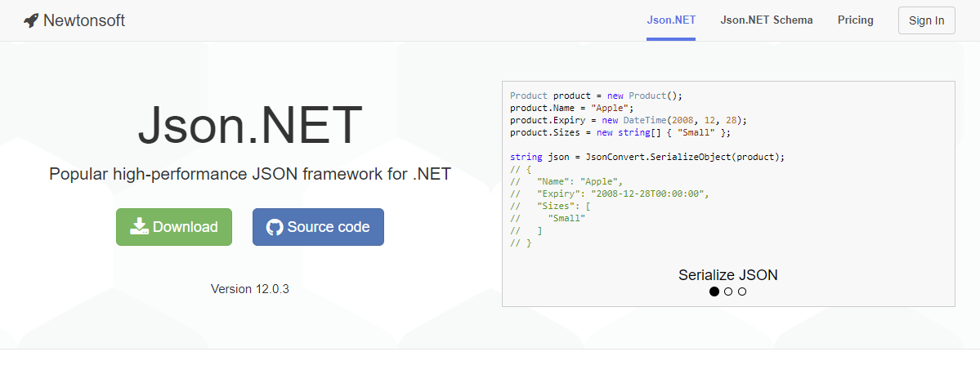Viewport: 980px width, 365px height.
Task: Open the Json.NET tab
Action: click(671, 20)
